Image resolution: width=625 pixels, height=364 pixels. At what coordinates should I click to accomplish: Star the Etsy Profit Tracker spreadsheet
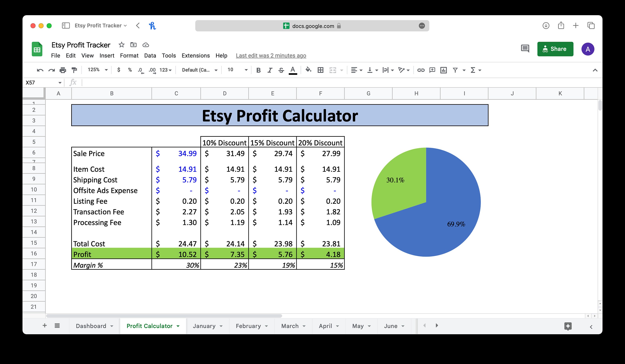121,45
